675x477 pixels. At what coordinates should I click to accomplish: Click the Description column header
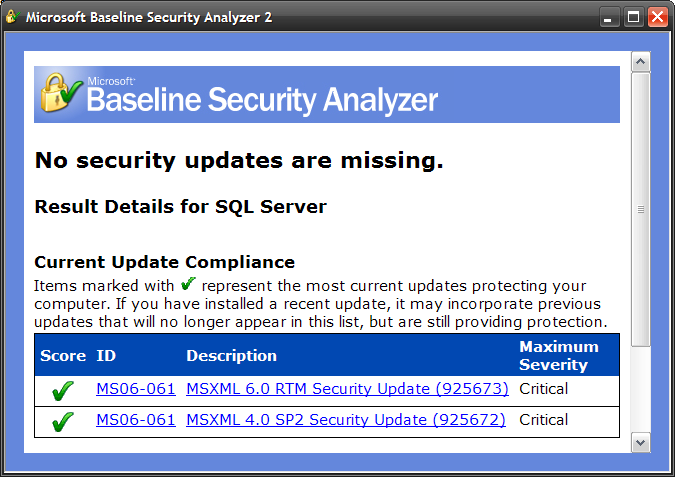[231, 356]
